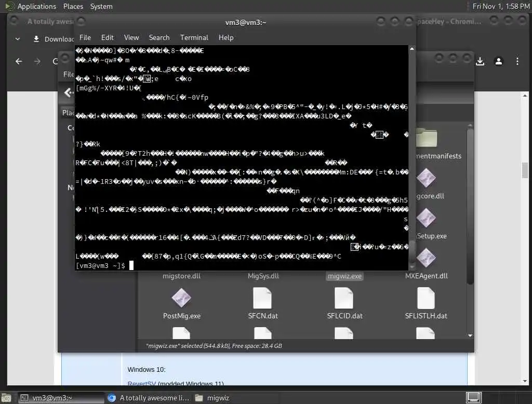The height and width of the screenshot is (404, 532).
Task: Open the Help menu in terminal
Action: coord(226,38)
